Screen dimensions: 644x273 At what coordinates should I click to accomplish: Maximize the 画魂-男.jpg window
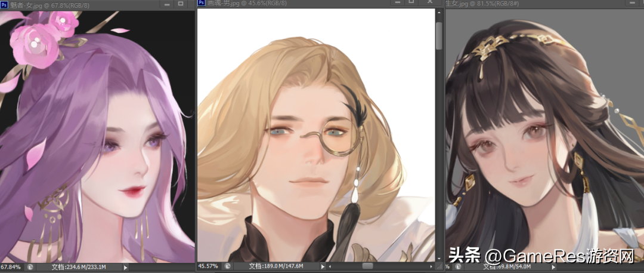pos(411,2)
